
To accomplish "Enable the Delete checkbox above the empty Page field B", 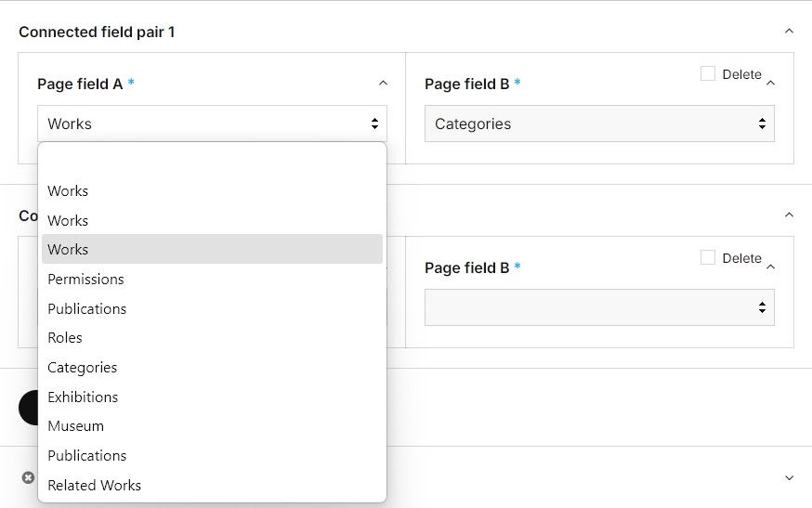I will (708, 257).
